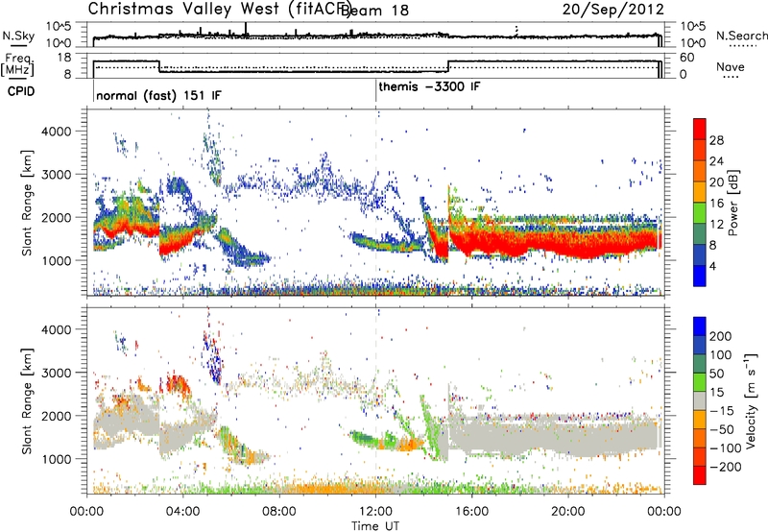768x532 pixels.
Task: Click the 'Freq. [MHz]' axis label
Action: click(17, 64)
